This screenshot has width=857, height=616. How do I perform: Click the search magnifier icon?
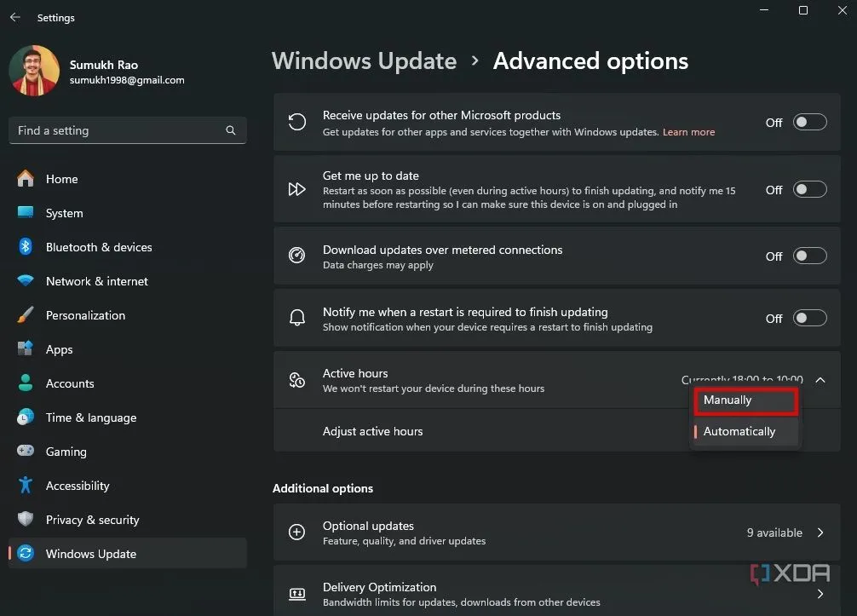point(231,130)
